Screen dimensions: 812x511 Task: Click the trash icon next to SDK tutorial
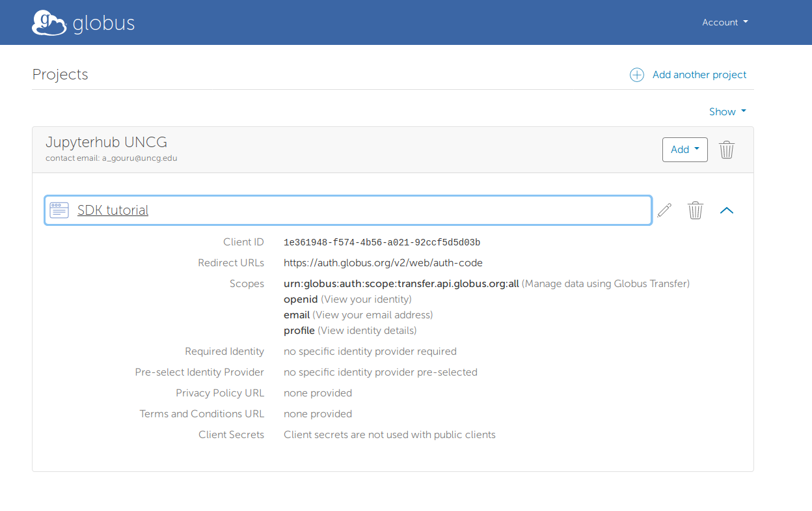[695, 210]
